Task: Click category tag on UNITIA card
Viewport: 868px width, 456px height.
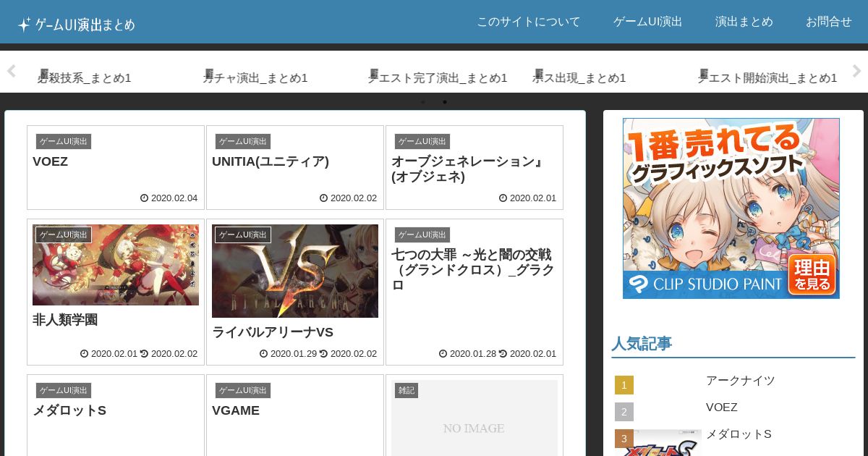Action: (x=243, y=141)
